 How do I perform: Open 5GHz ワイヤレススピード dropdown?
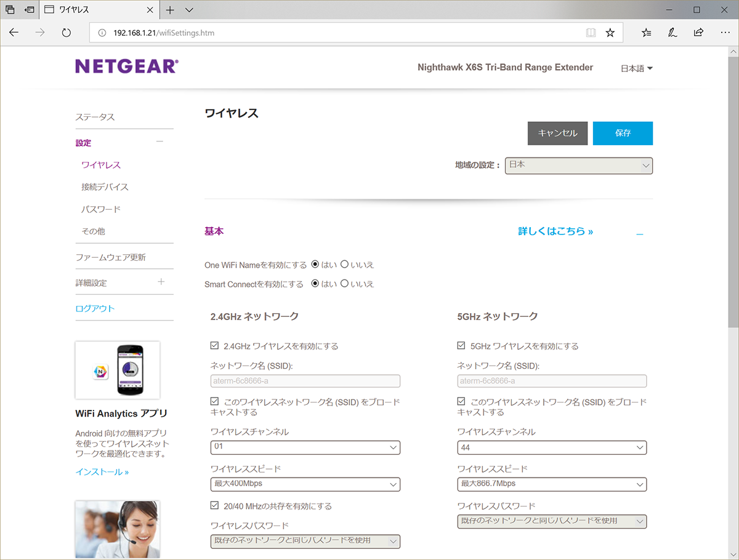pos(552,484)
